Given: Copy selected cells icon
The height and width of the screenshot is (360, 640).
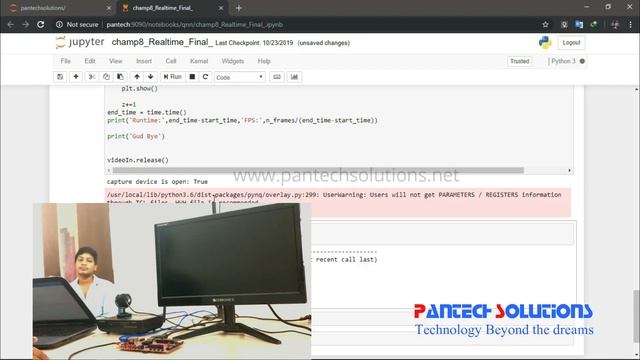Looking at the screenshot, I should tap(106, 77).
